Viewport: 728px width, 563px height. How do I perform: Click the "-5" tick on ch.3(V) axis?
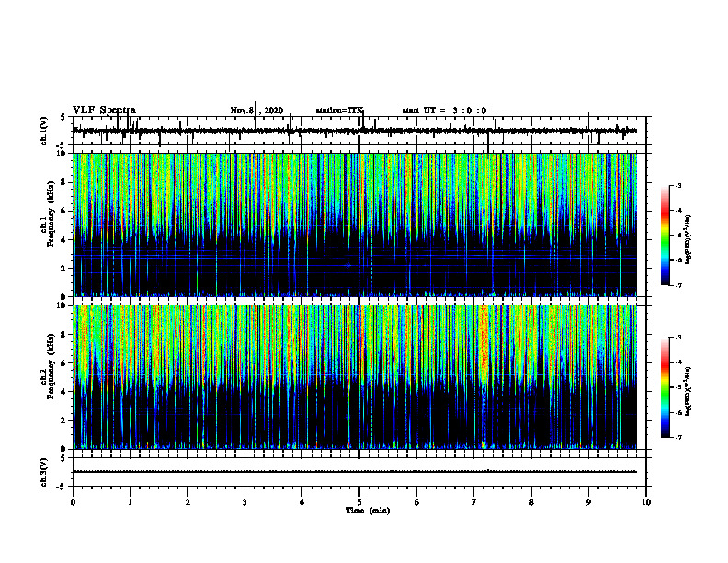click(x=63, y=487)
